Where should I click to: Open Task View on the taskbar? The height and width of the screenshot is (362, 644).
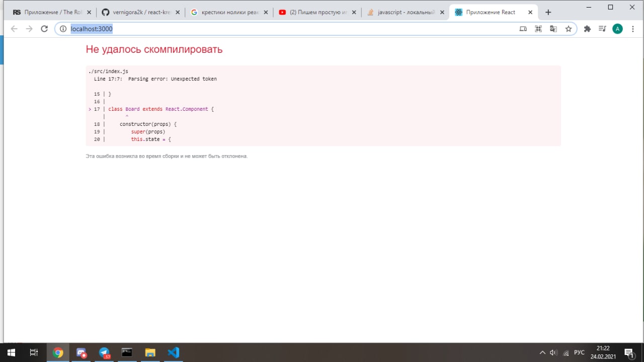click(34, 352)
